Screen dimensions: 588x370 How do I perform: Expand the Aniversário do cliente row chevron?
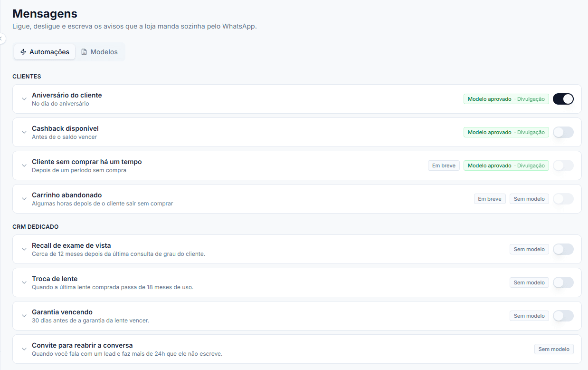pos(24,99)
